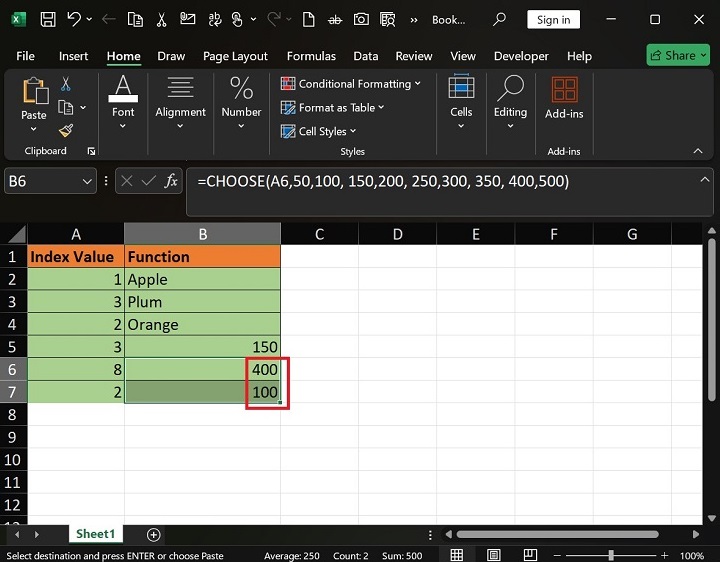720x562 pixels.
Task: Select cell B5 containing 150
Action: tap(202, 347)
